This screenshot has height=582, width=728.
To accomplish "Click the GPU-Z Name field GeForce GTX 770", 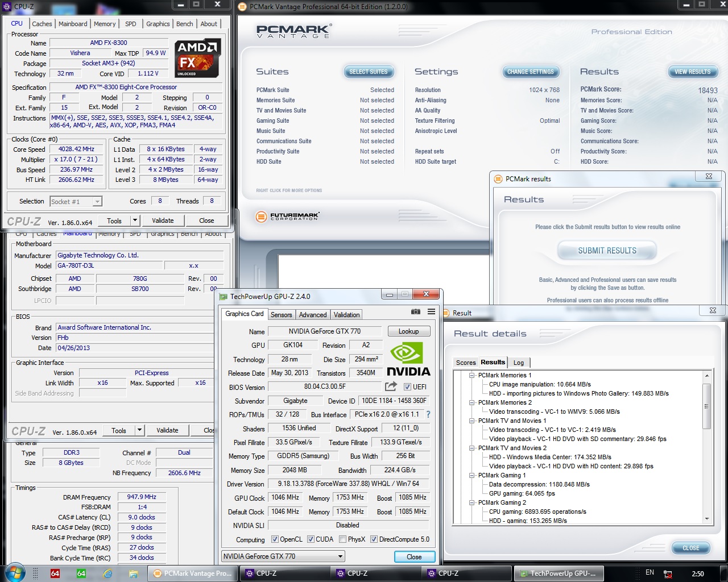I will (325, 331).
